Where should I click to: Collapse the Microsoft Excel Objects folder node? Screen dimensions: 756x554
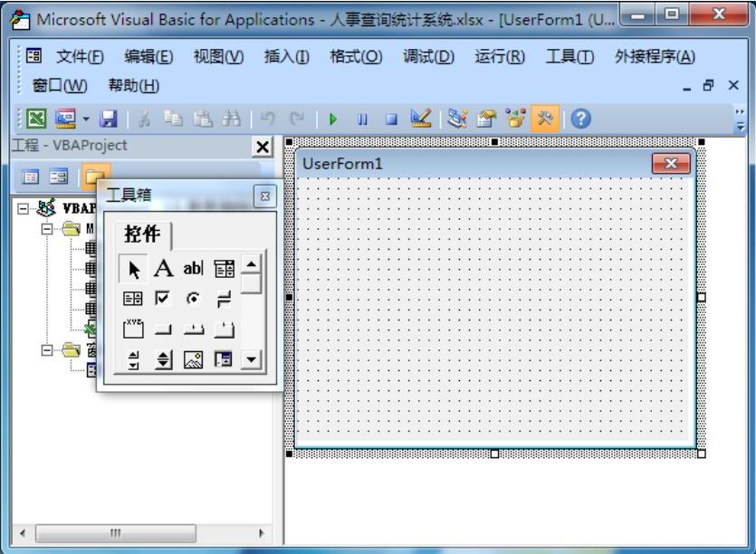tap(47, 228)
